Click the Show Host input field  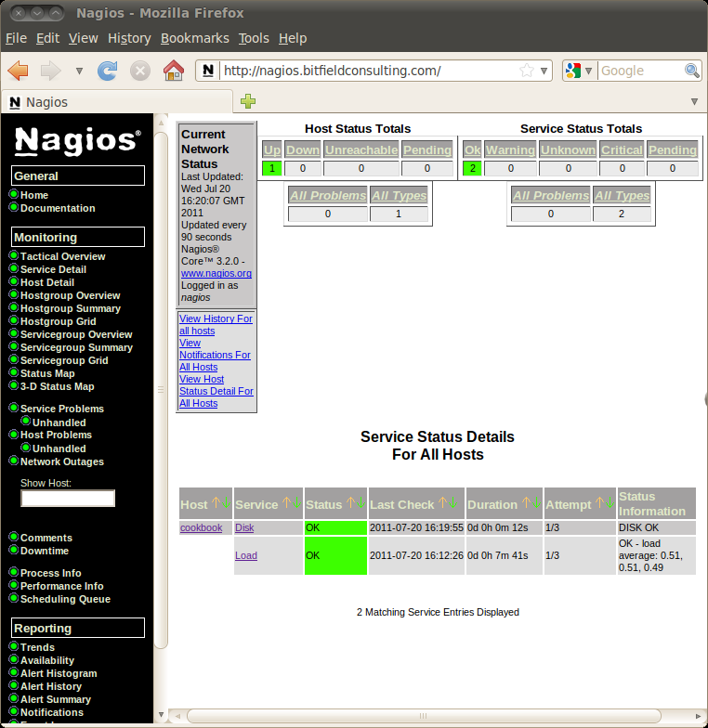(68, 499)
